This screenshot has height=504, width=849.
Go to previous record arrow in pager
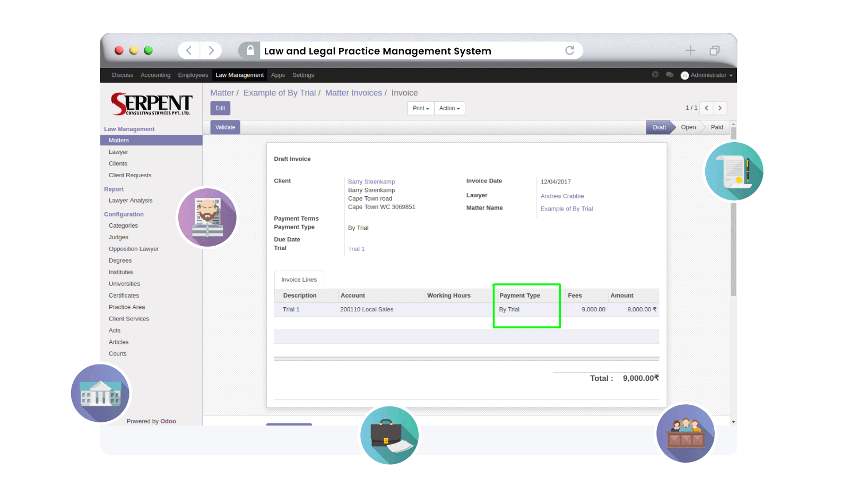[706, 108]
